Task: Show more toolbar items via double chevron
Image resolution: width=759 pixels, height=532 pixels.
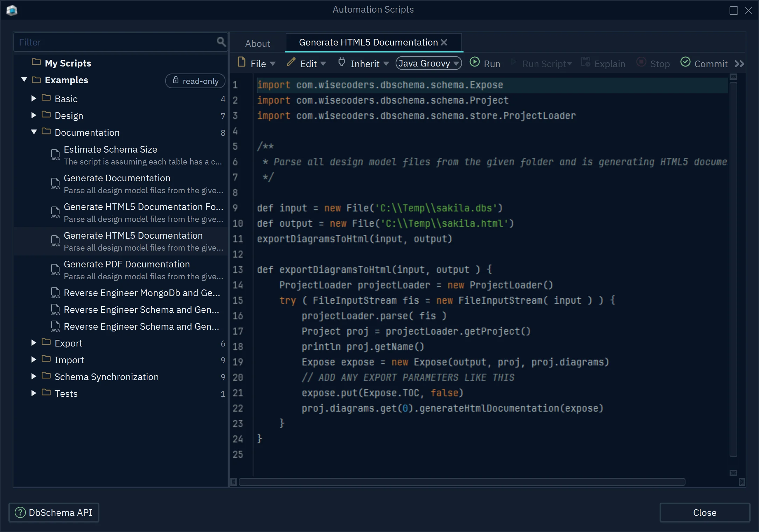Action: tap(739, 64)
